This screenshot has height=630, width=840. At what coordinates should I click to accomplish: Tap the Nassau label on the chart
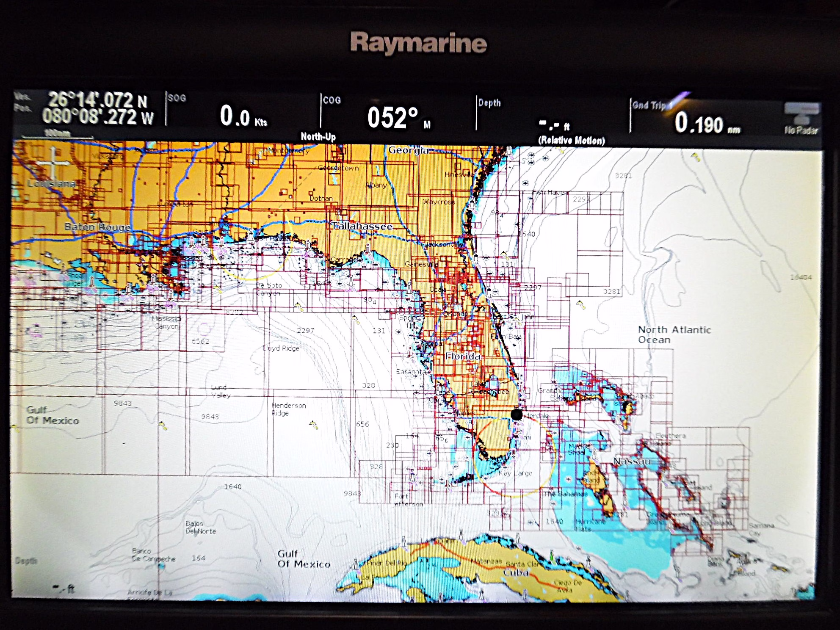632,461
